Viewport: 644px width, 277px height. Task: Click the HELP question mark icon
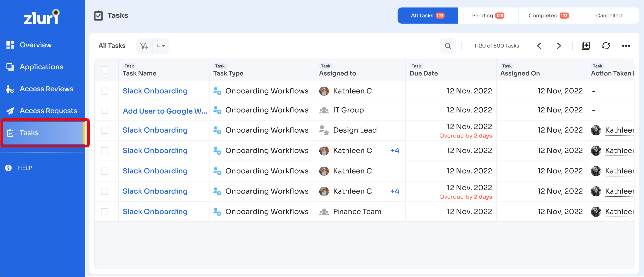pos(9,168)
